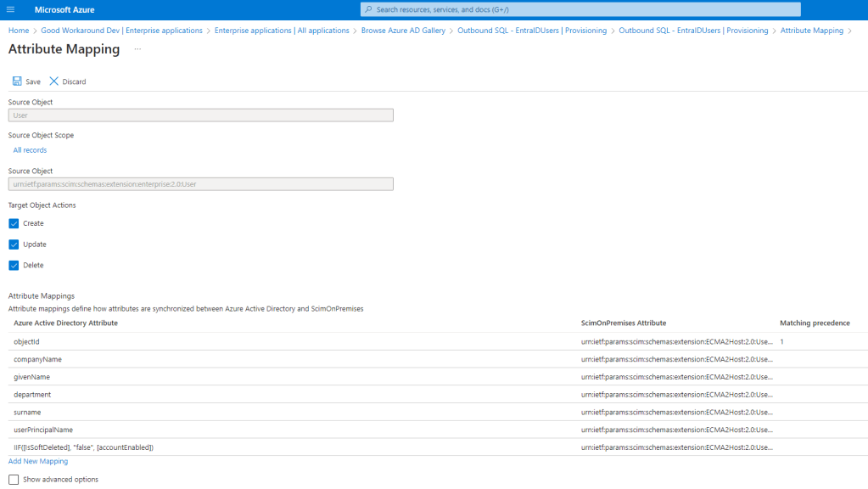Go to Home breadcrumb
Viewport: 868px width, 489px height.
pyautogui.click(x=19, y=31)
